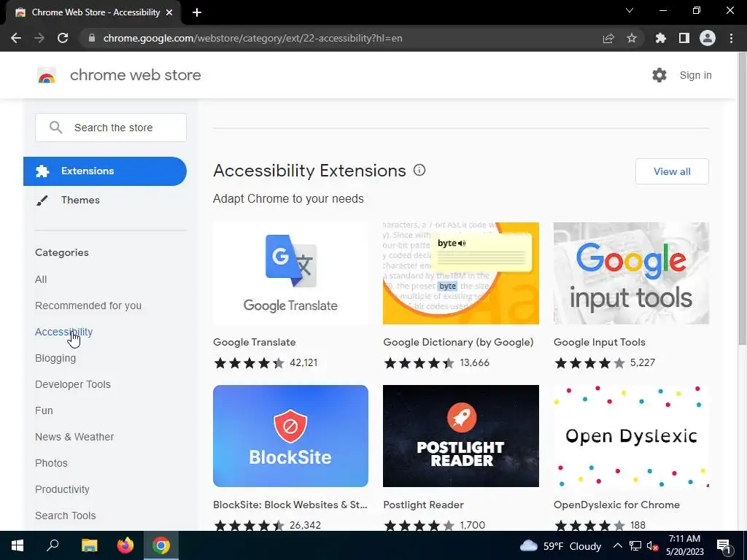Image resolution: width=747 pixels, height=560 pixels.
Task: Open the Postlight Reader thumbnail
Action: coord(461,436)
